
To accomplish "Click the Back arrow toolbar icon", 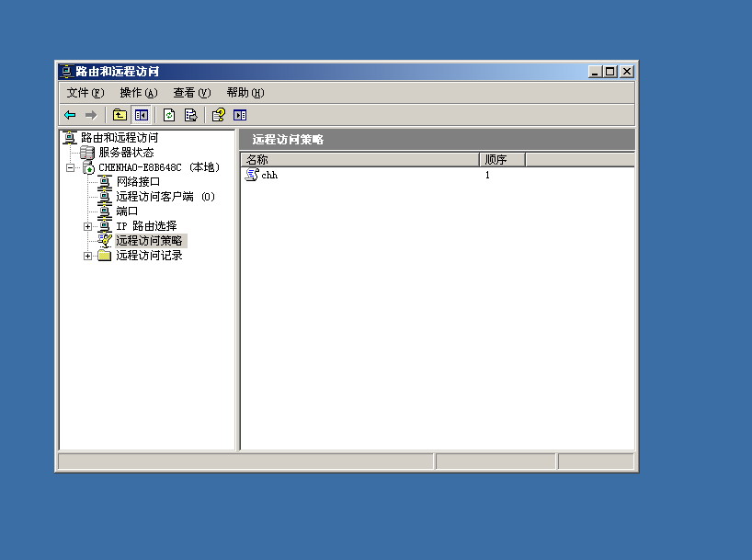I will 70,115.
